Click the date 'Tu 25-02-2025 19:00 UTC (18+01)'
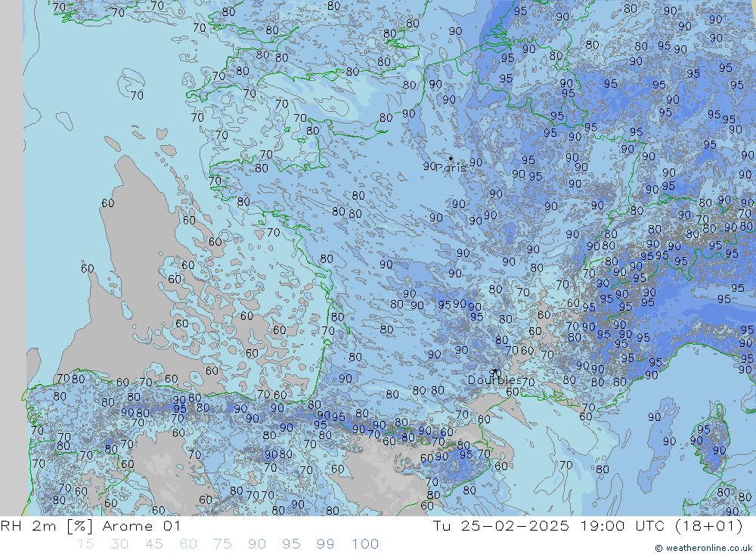The height and width of the screenshot is (554, 756). click(x=587, y=526)
